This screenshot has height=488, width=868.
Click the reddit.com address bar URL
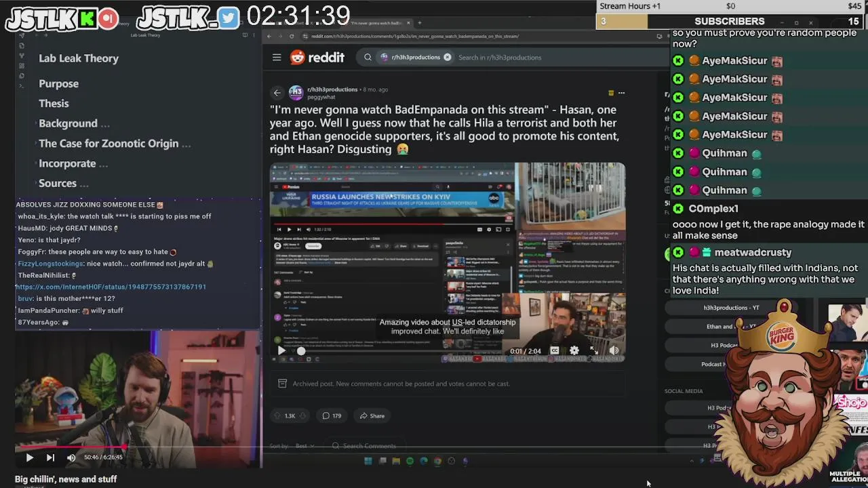(x=415, y=36)
